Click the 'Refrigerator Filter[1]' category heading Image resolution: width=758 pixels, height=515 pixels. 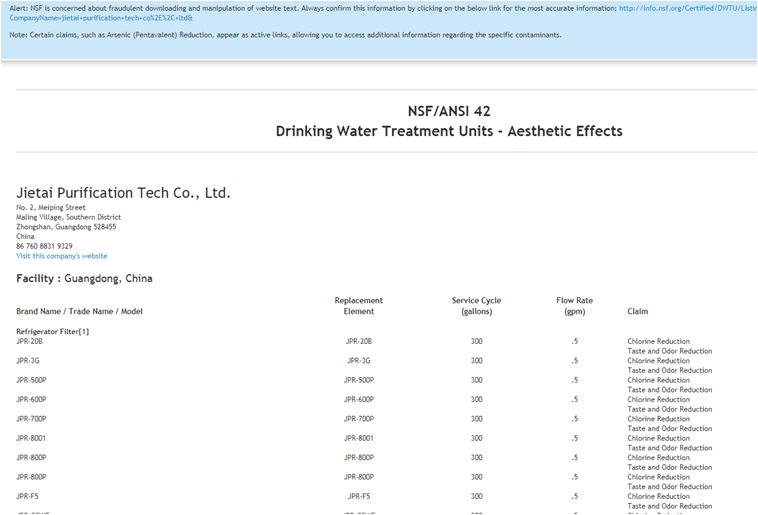[53, 331]
